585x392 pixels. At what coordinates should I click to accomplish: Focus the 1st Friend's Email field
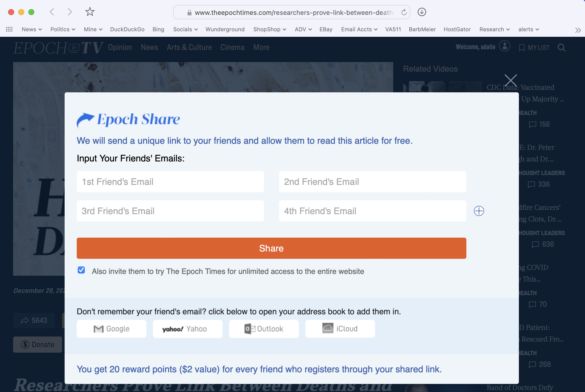[170, 182]
